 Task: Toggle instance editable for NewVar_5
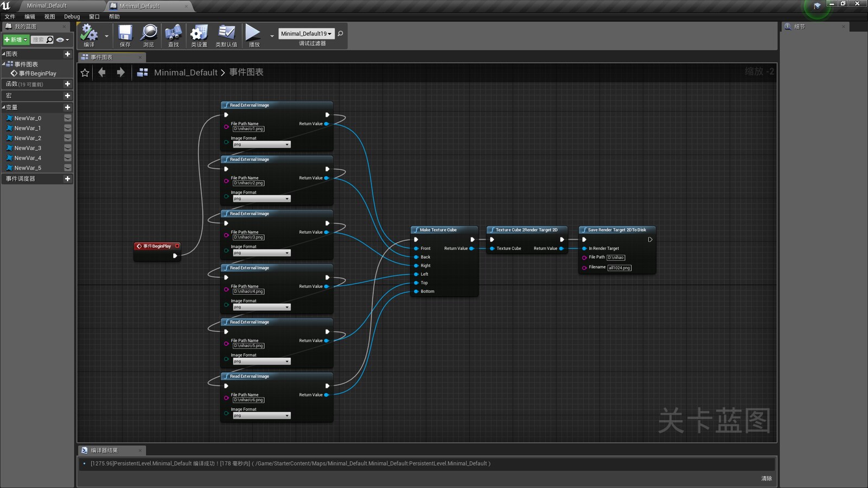pos(67,168)
